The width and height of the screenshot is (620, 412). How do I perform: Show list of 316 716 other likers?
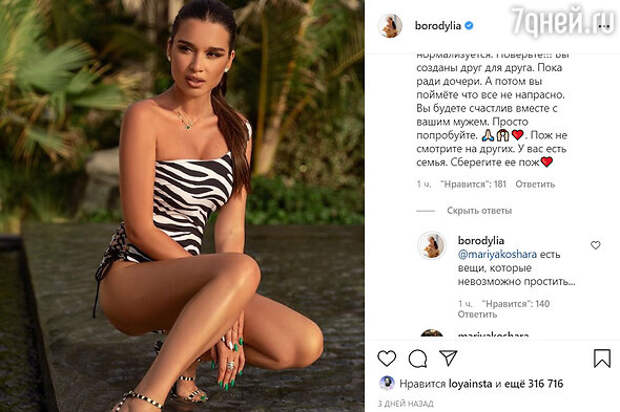click(533, 384)
